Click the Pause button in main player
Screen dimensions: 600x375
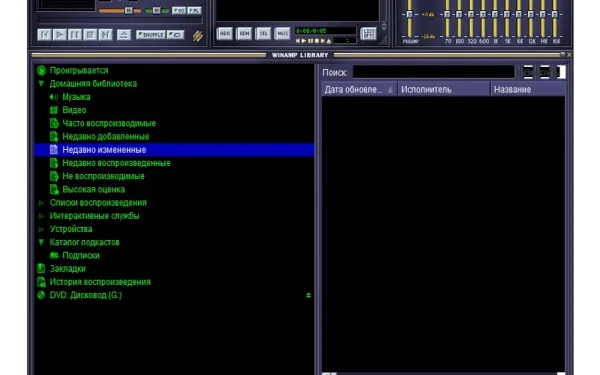click(x=75, y=35)
